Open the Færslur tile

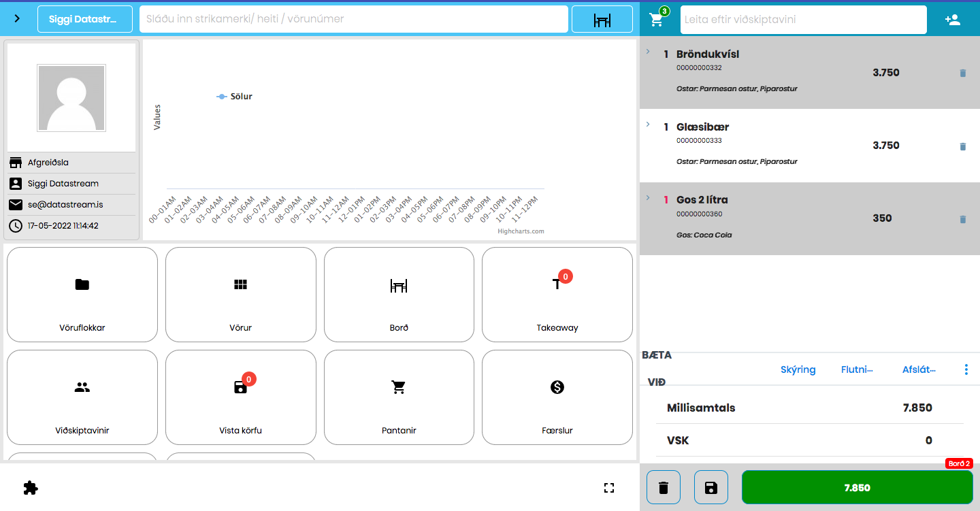[x=557, y=397]
